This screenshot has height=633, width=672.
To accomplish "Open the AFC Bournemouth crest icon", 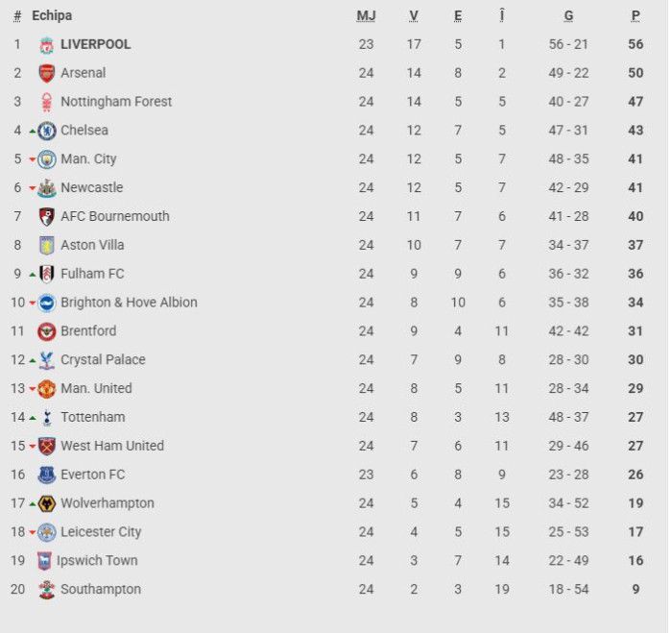I will click(47, 217).
